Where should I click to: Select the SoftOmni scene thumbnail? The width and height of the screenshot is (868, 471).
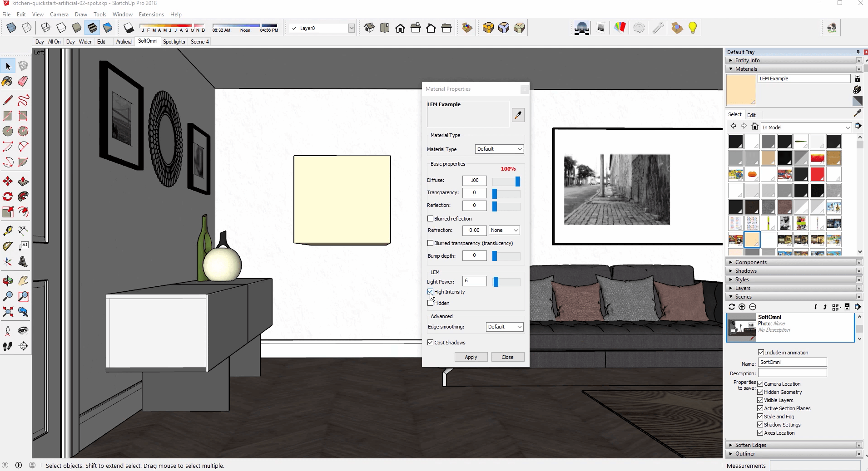click(742, 328)
